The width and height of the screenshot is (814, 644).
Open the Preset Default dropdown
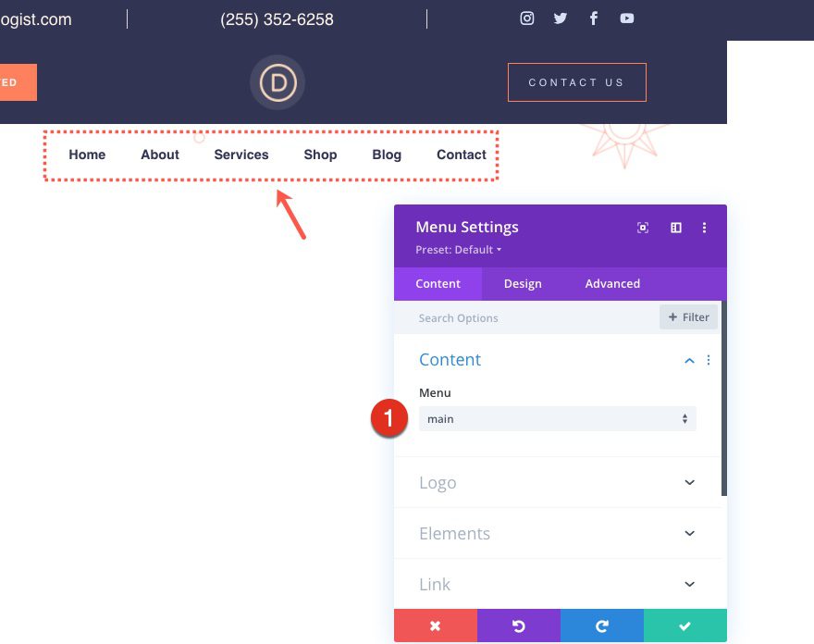pos(457,249)
